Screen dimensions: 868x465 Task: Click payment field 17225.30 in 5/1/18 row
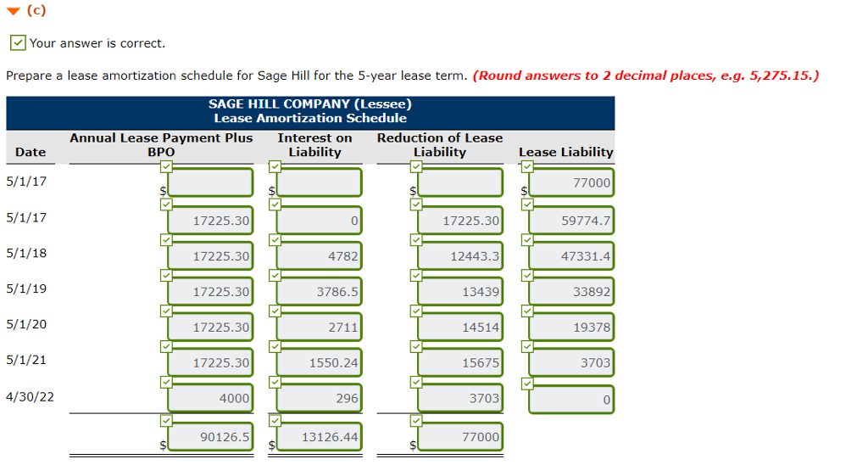210,256
